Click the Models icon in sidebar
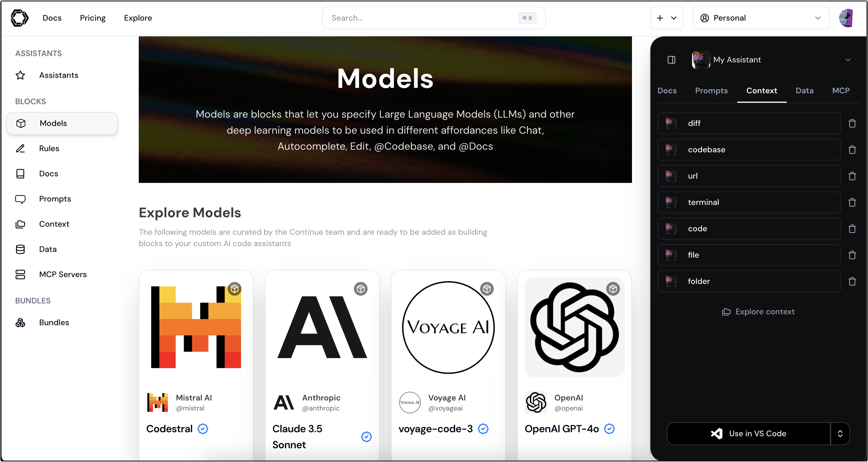868x462 pixels. pyautogui.click(x=21, y=123)
